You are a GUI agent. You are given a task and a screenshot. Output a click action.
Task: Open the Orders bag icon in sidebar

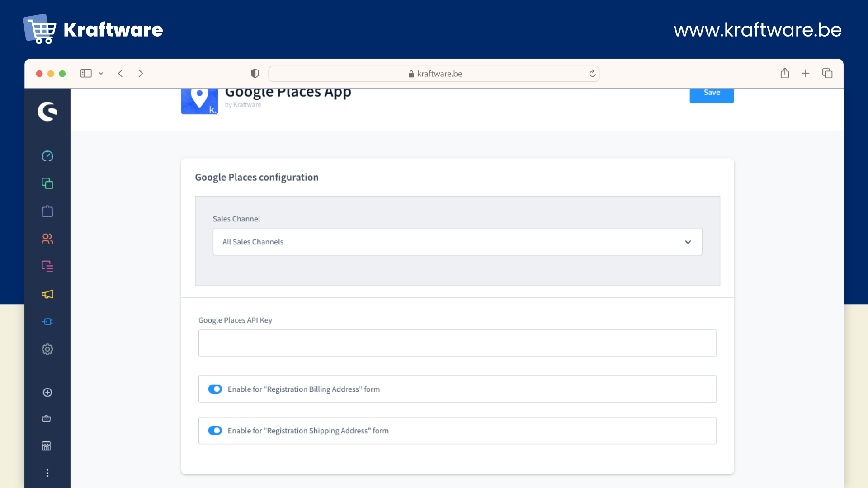[x=47, y=211]
